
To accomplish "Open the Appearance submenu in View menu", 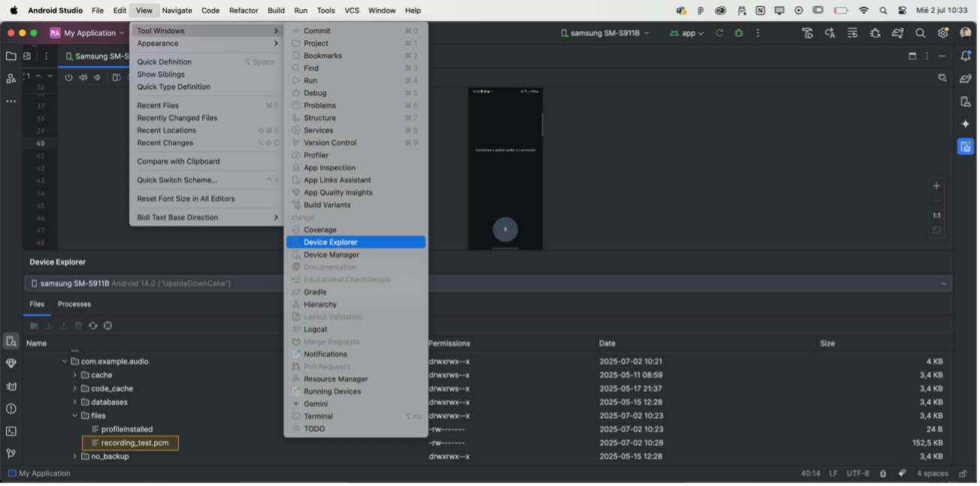I will (x=207, y=44).
